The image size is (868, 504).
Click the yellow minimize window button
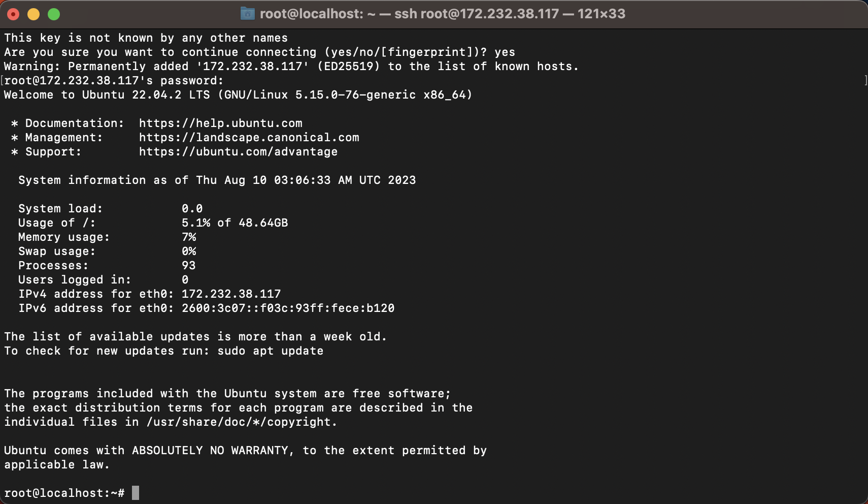click(34, 14)
